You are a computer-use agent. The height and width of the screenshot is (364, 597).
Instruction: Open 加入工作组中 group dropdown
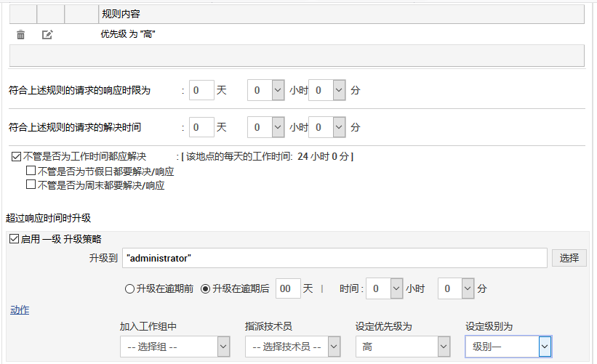pos(175,347)
